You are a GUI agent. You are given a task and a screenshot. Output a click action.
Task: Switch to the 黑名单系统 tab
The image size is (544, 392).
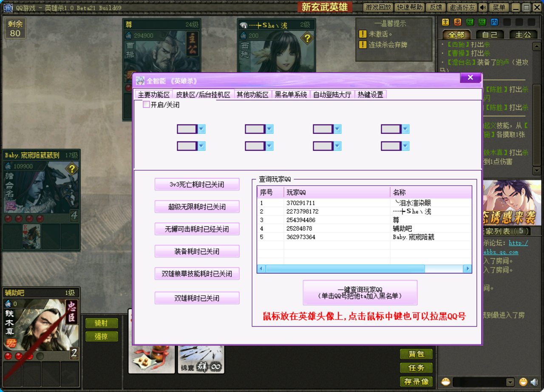tap(291, 95)
